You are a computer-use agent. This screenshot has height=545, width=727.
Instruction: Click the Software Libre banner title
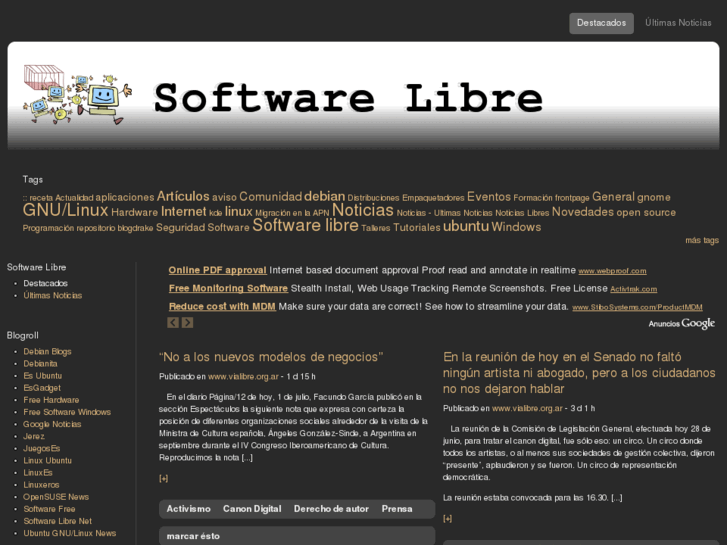pyautogui.click(x=348, y=98)
